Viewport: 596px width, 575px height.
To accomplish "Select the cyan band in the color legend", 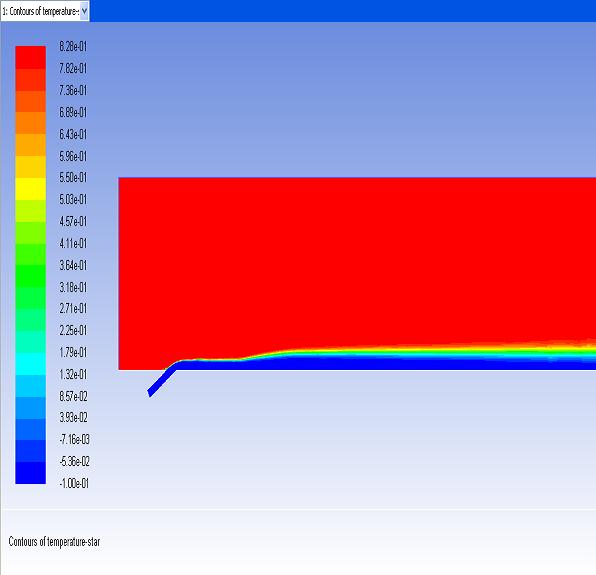I will coord(30,364).
